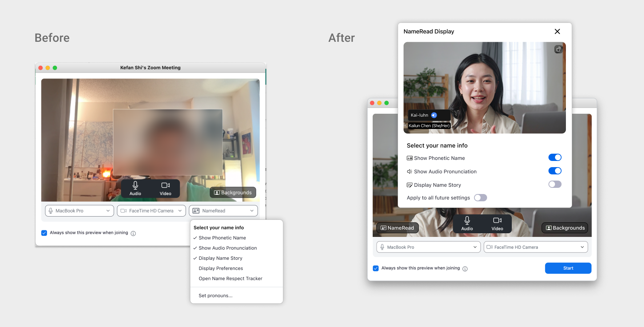Click the NameRead Display video preview
Image resolution: width=644 pixels, height=327 pixels.
[x=485, y=88]
